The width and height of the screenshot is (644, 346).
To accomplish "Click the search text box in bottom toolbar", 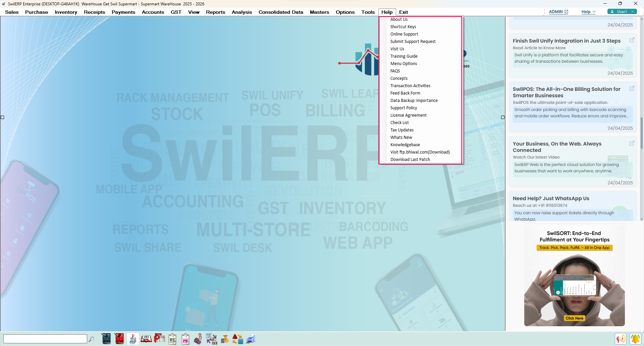I will pos(45,339).
